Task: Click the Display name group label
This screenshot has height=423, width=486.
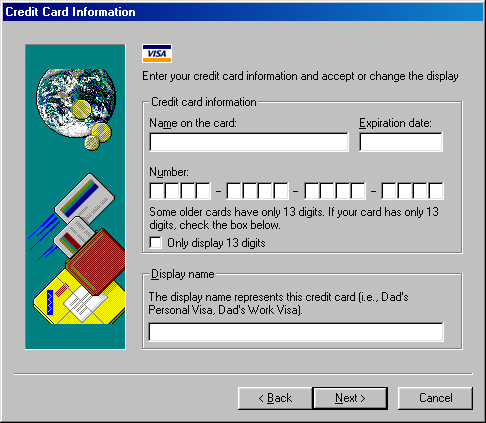Action: 183,274
